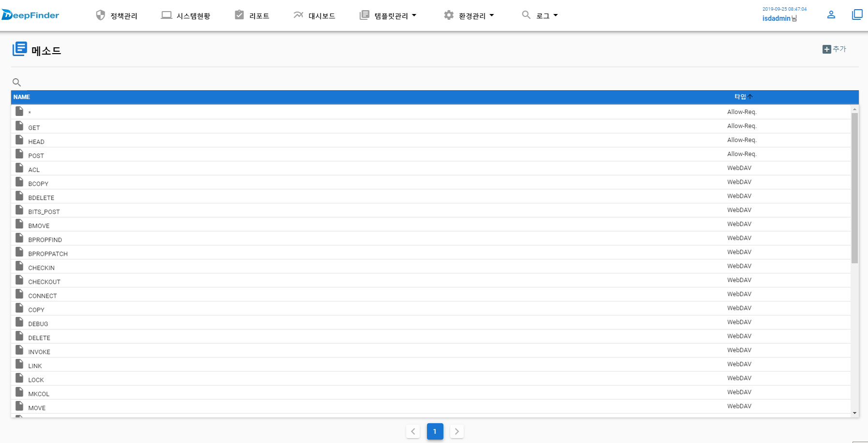This screenshot has width=868, height=443.
Task: Expand the 환경관리 dropdown arrow
Action: [492, 15]
